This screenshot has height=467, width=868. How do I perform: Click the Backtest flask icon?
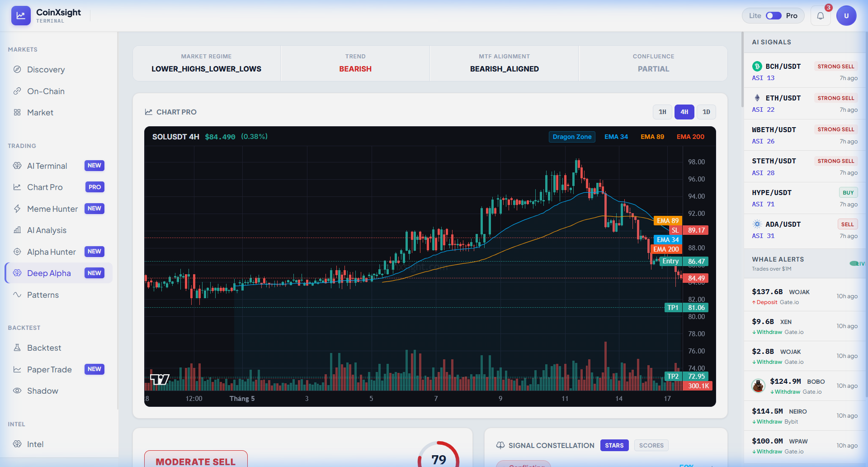click(17, 348)
